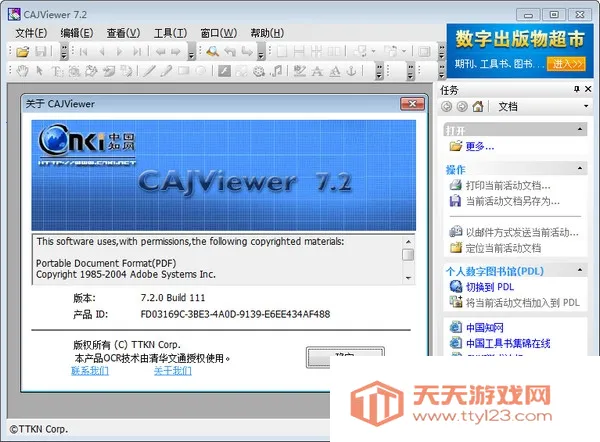Click the Save disk icon in toolbar
The image size is (600, 442).
(41, 51)
